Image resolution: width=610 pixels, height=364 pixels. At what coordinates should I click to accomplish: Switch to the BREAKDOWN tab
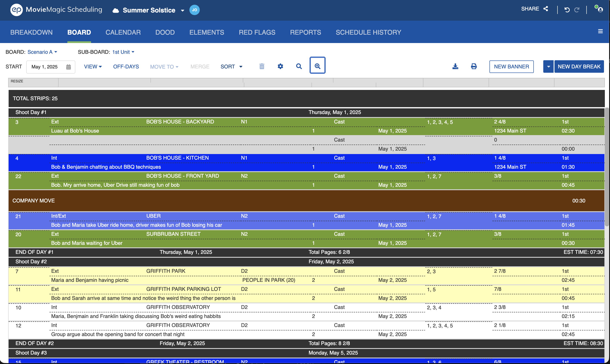pyautogui.click(x=31, y=32)
